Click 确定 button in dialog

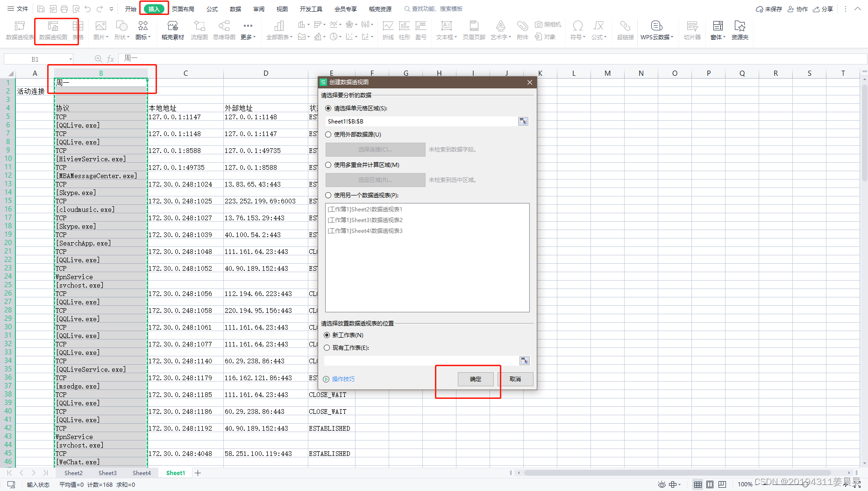(476, 379)
